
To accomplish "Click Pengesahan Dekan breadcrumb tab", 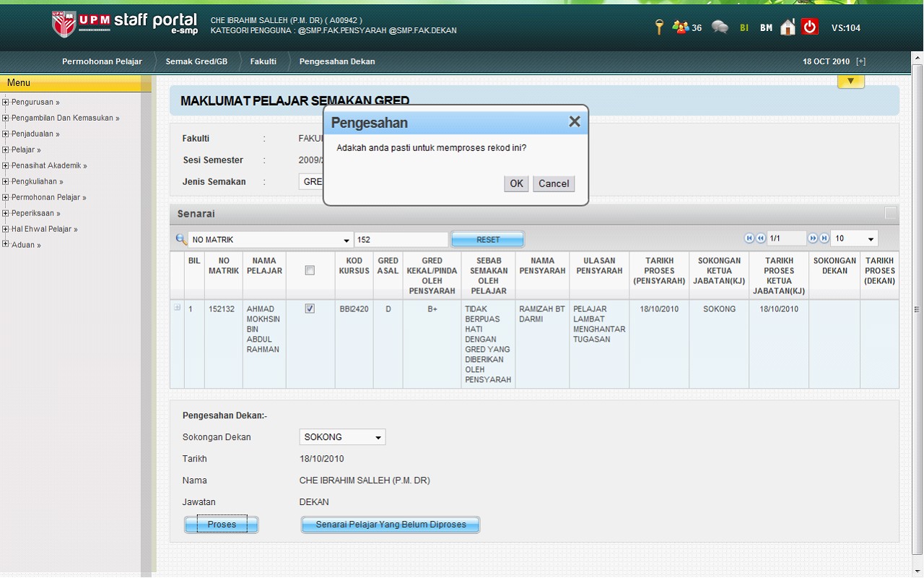I will pyautogui.click(x=337, y=61).
